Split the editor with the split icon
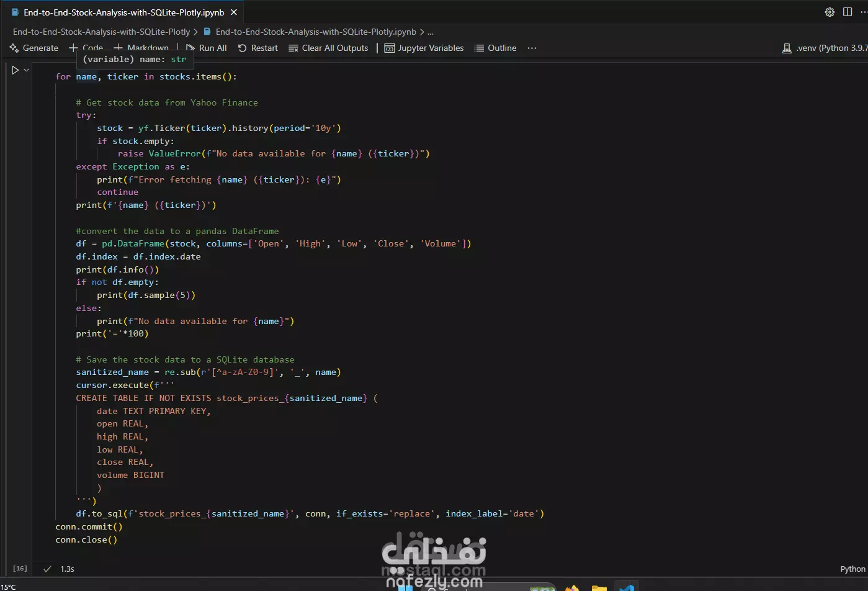 tap(848, 12)
